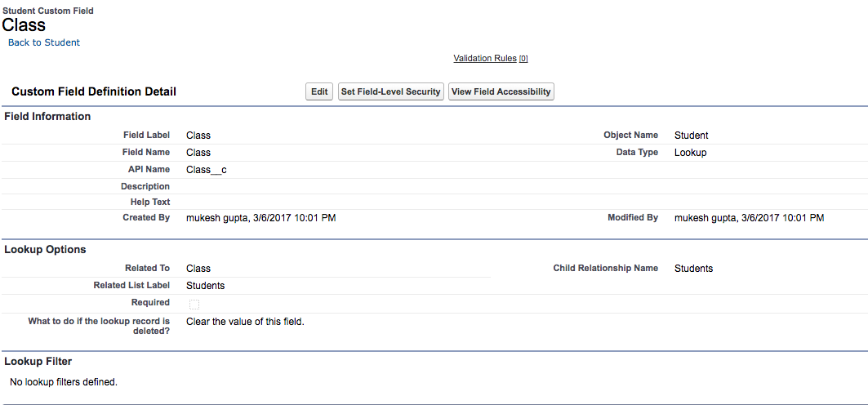Click the Child Relationship Name value Students
Screen dimensions: 868x405
click(x=693, y=269)
